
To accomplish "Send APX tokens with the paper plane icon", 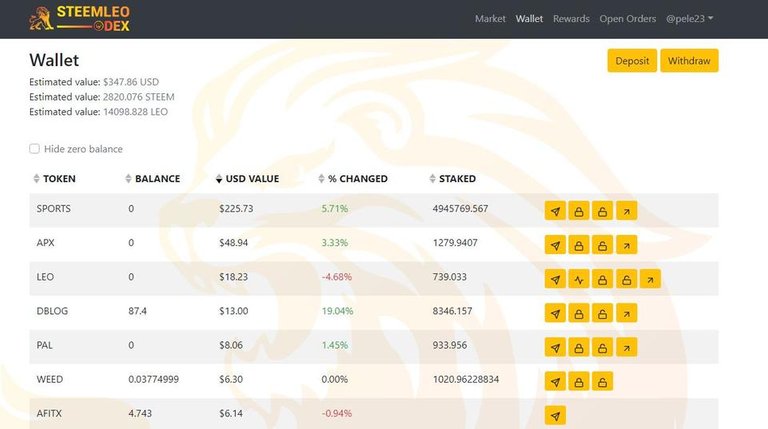I will (555, 245).
